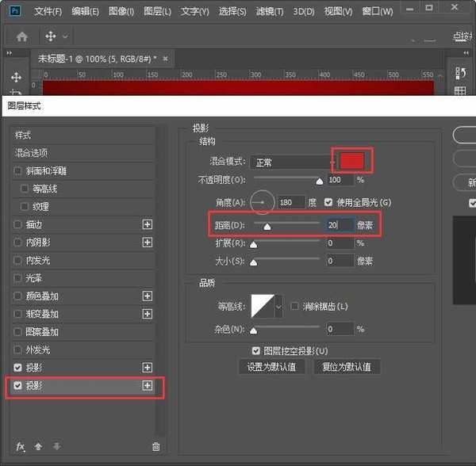Click the move effect up arrow

pos(39,447)
